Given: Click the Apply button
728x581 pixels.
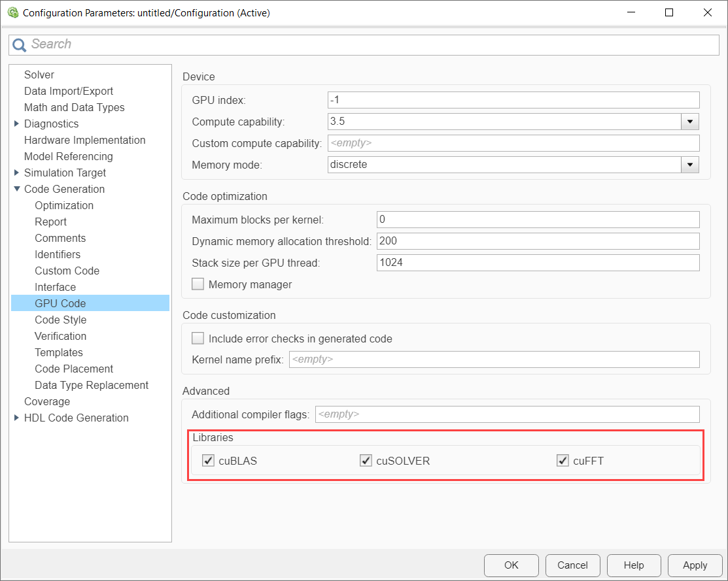Looking at the screenshot, I should pyautogui.click(x=695, y=565).
